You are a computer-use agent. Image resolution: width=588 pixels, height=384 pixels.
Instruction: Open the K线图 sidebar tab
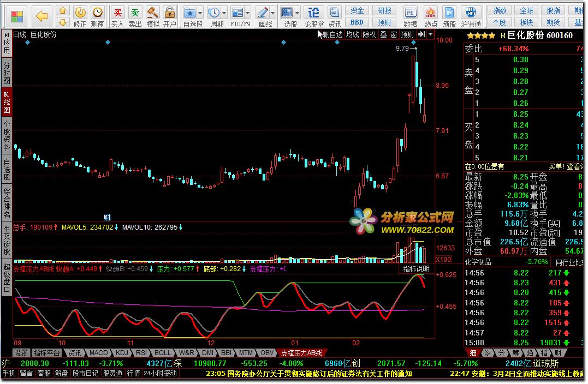7,103
